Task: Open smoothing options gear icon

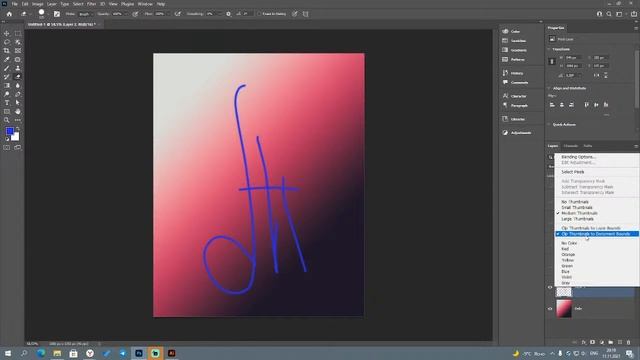Action: point(229,14)
